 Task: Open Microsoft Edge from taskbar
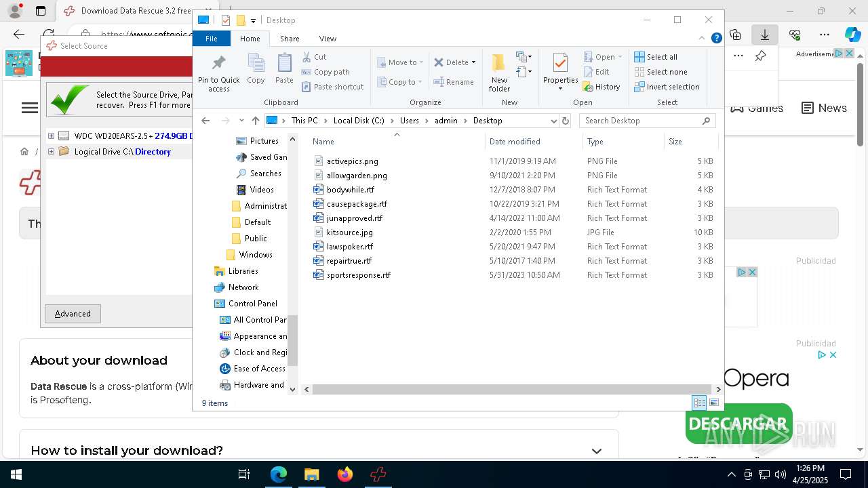[278, 474]
